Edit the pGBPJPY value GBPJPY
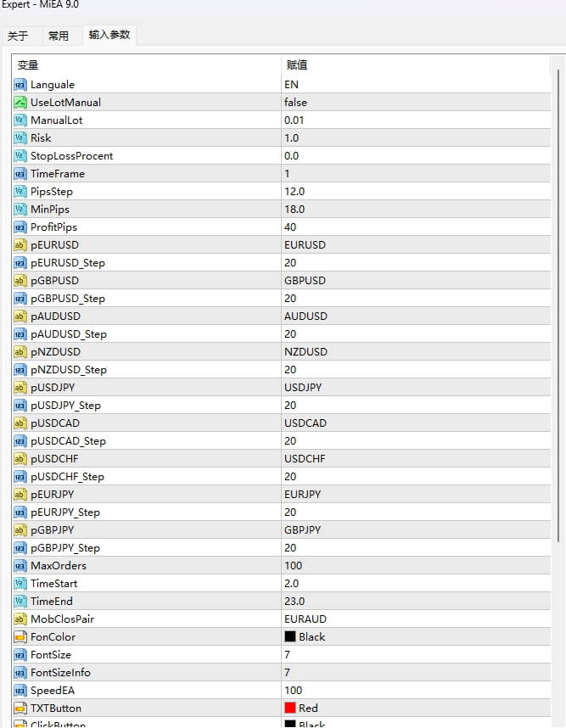 (416, 530)
